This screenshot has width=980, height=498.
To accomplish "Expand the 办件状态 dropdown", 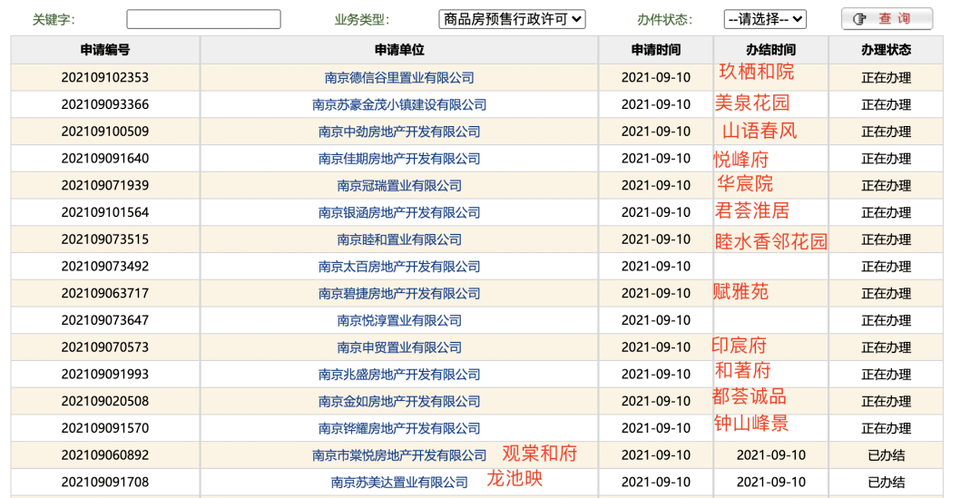I will pos(764,19).
